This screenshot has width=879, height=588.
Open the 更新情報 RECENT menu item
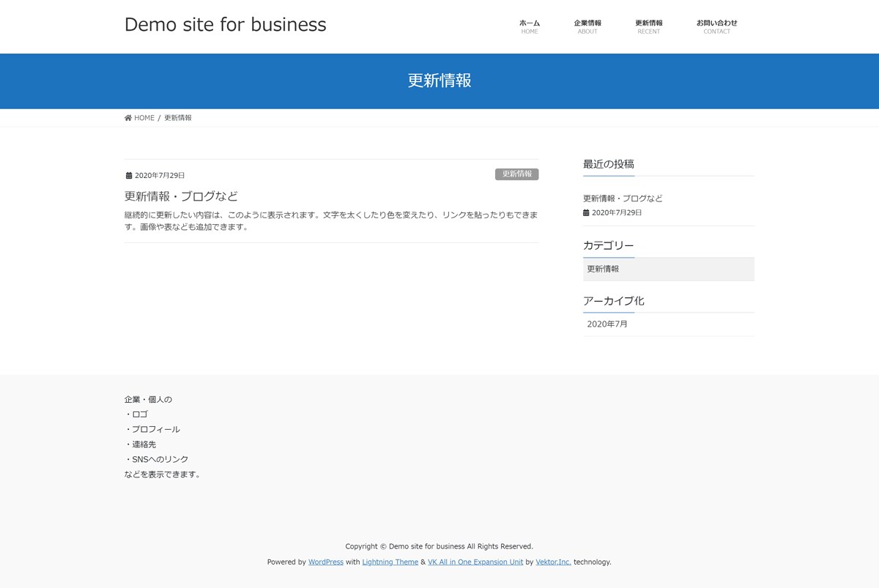649,27
